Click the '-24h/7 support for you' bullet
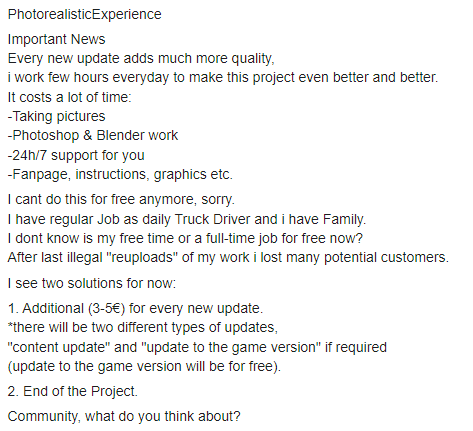473x431 pixels. tap(76, 155)
